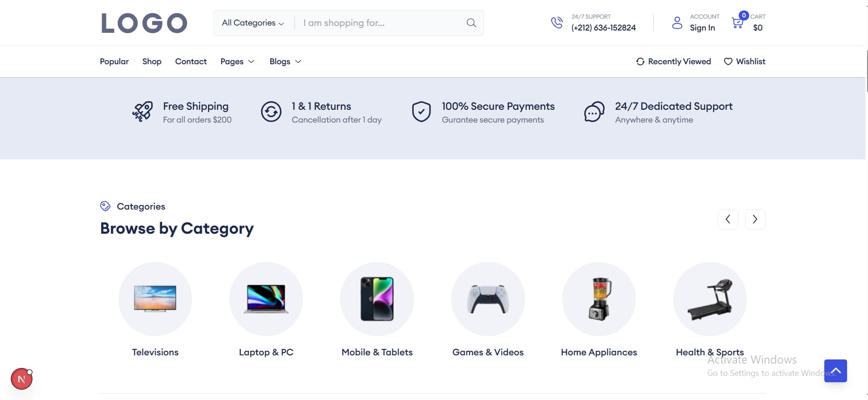Click the scroll-to-top arrow button

(835, 370)
